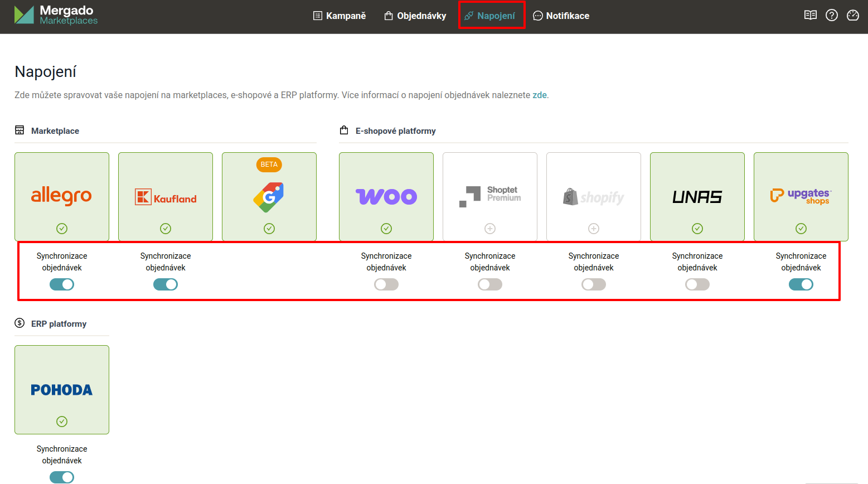868x484 pixels.
Task: Open the Google Shopping BETA card
Action: point(269,196)
